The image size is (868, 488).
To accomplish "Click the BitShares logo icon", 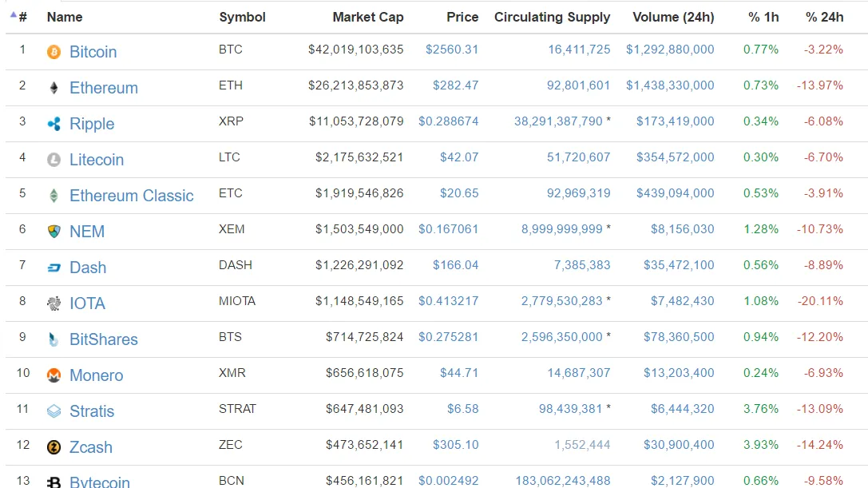I will point(54,339).
